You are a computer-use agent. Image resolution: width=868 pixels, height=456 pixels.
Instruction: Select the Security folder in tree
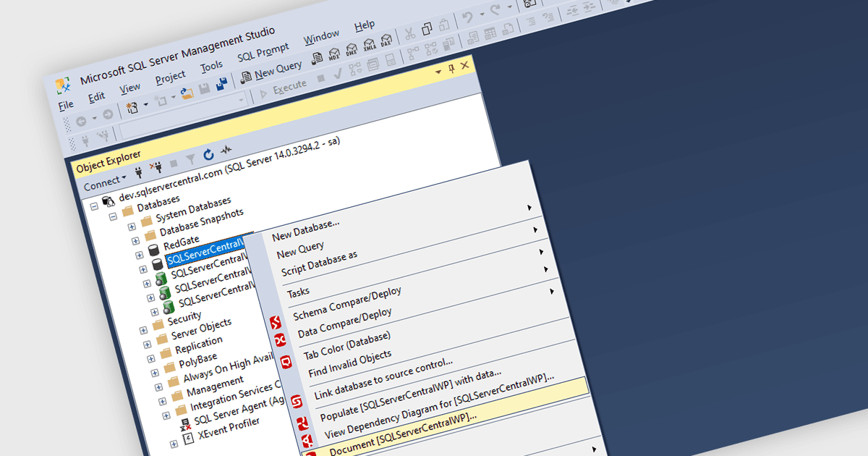coord(184,318)
